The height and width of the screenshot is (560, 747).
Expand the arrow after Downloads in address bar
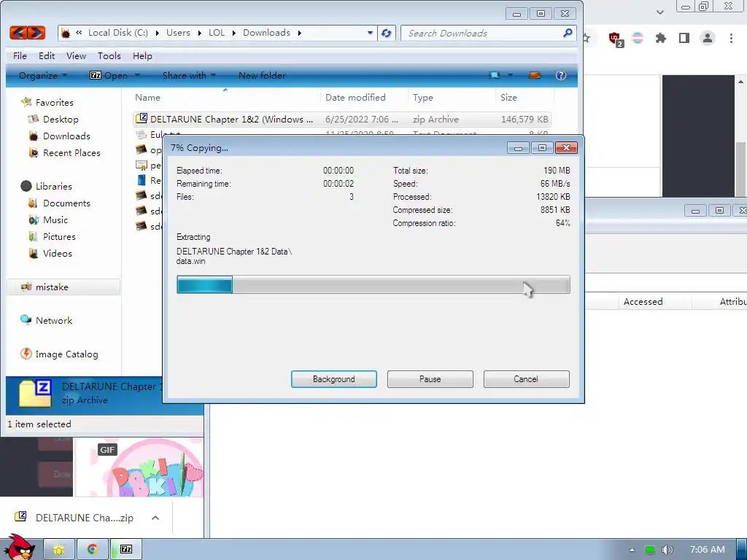(x=300, y=33)
